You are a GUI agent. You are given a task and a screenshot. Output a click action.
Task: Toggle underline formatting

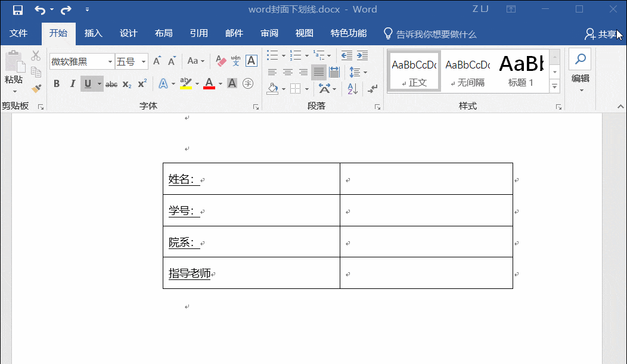point(88,83)
